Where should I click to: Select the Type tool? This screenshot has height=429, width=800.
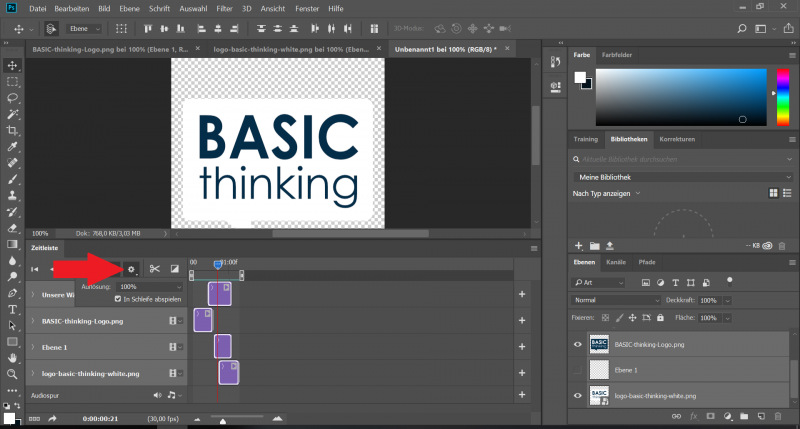[x=12, y=310]
